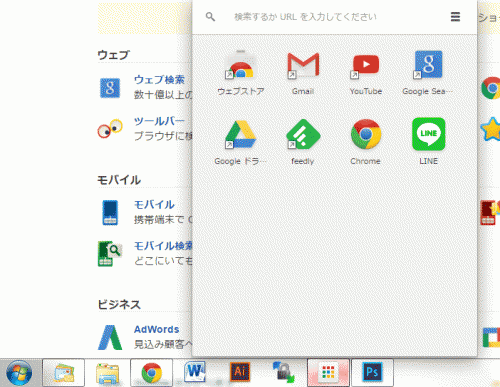
Task: Open the first pinned taskbar icon next to Start
Action: (63, 373)
